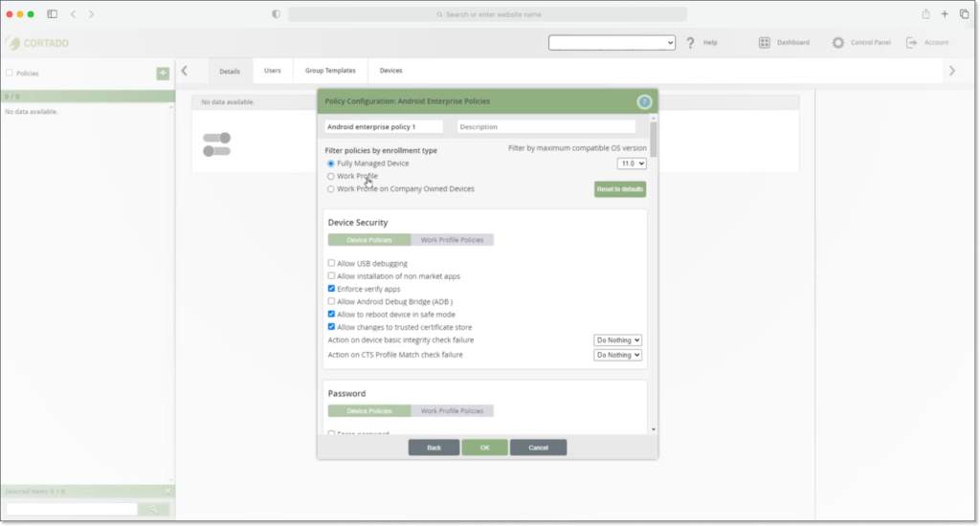Select Work Profile Policies under Device Security
This screenshot has height=526, width=980.
pos(452,240)
